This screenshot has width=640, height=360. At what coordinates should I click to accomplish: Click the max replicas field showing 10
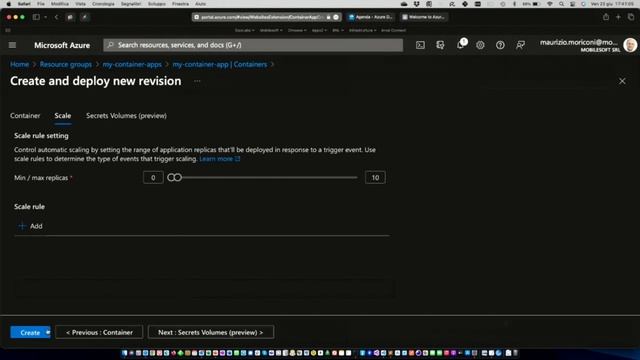375,178
